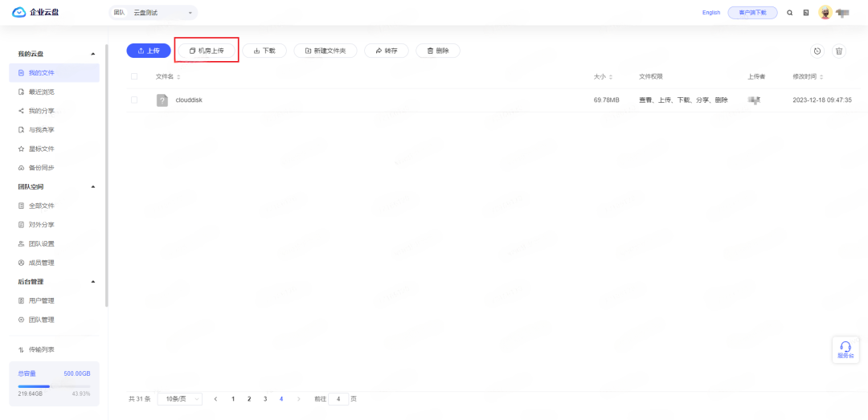Click the clouddisk file type icon
The width and height of the screenshot is (868, 420).
click(x=162, y=100)
